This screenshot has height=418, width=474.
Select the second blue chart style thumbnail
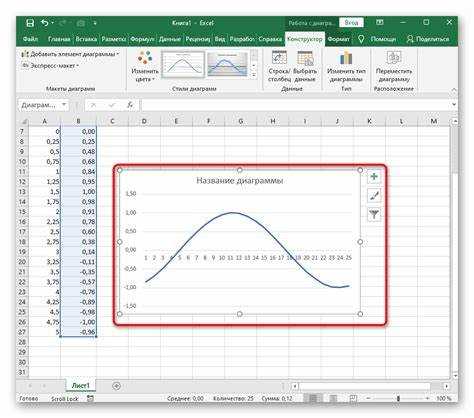pos(227,64)
